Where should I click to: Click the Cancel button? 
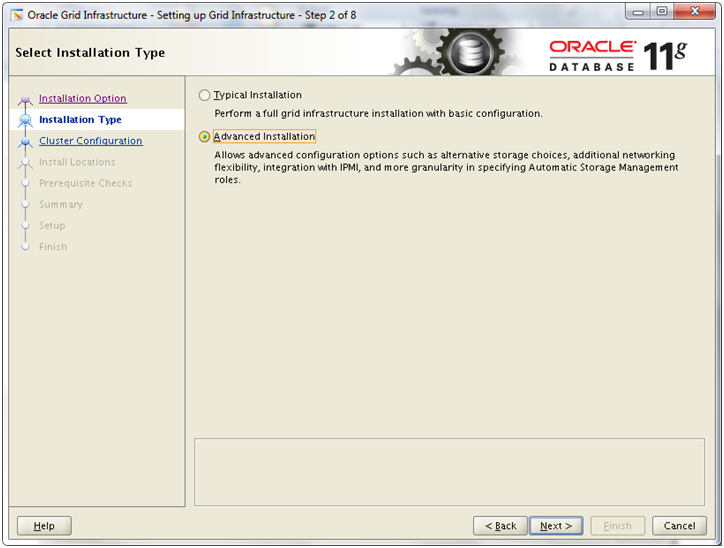click(x=679, y=525)
